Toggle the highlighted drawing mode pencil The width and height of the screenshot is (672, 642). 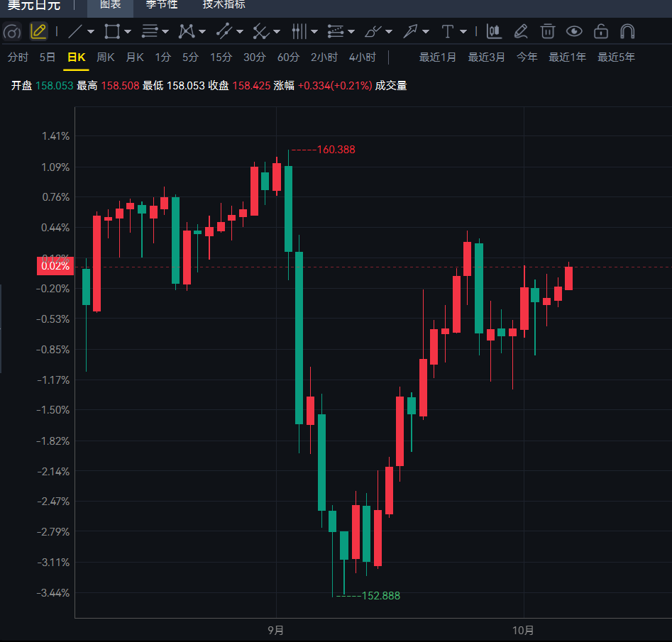coord(38,32)
